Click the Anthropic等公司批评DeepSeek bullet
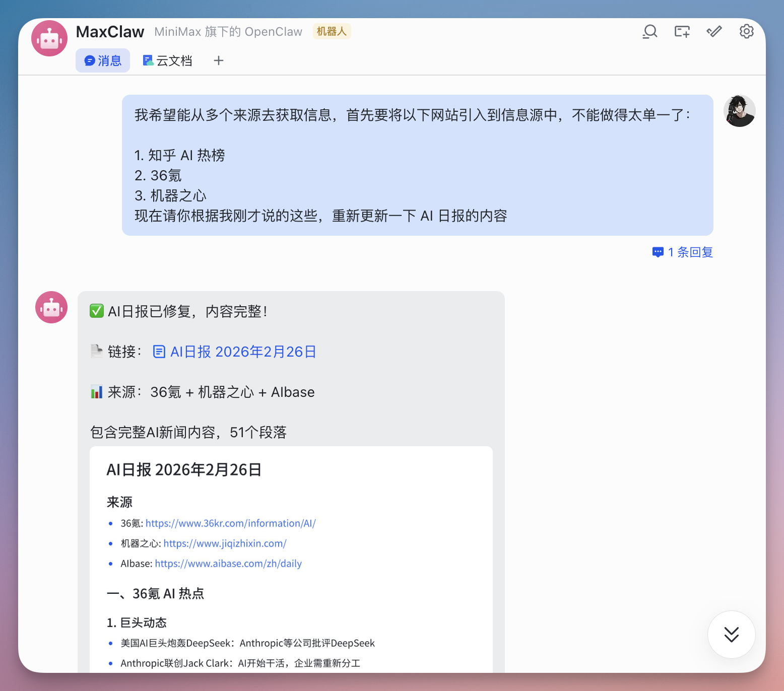 point(247,643)
